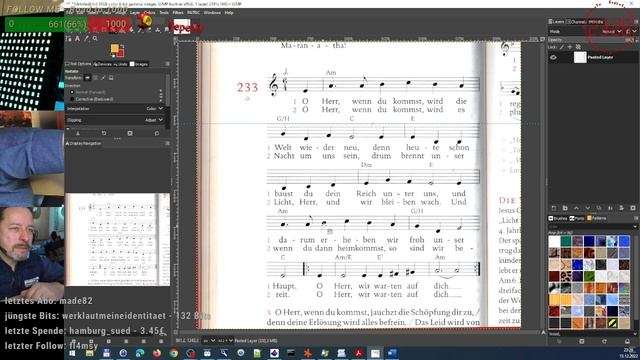Image resolution: width=640 pixels, height=360 pixels.
Task: Restore tool preset in Tool Options
Action: point(104,133)
